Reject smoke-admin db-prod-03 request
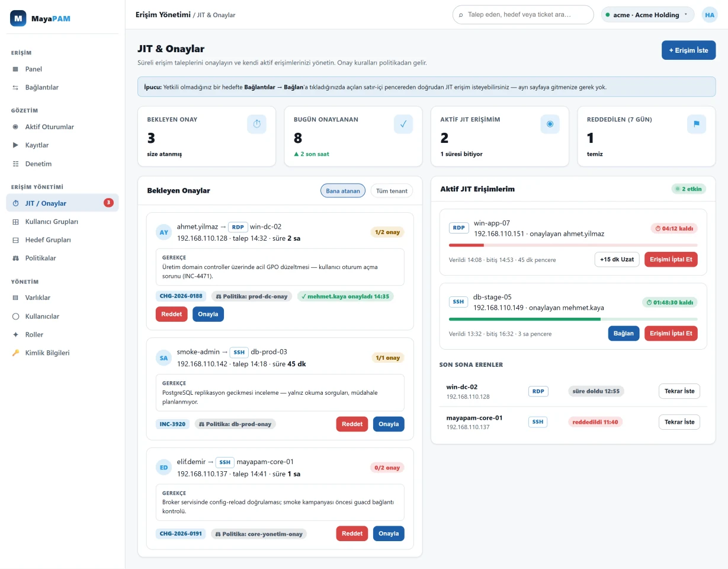 (352, 424)
